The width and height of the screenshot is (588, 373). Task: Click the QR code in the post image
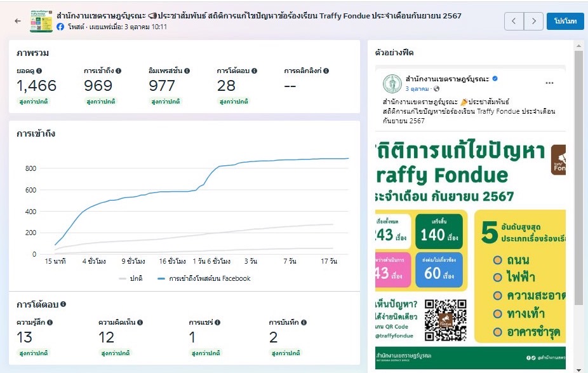click(446, 320)
